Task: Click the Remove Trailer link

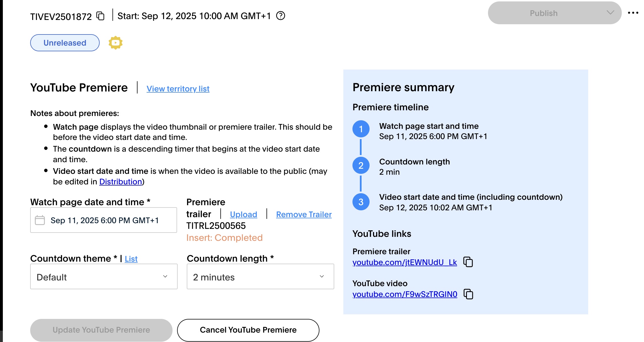Action: (x=304, y=214)
